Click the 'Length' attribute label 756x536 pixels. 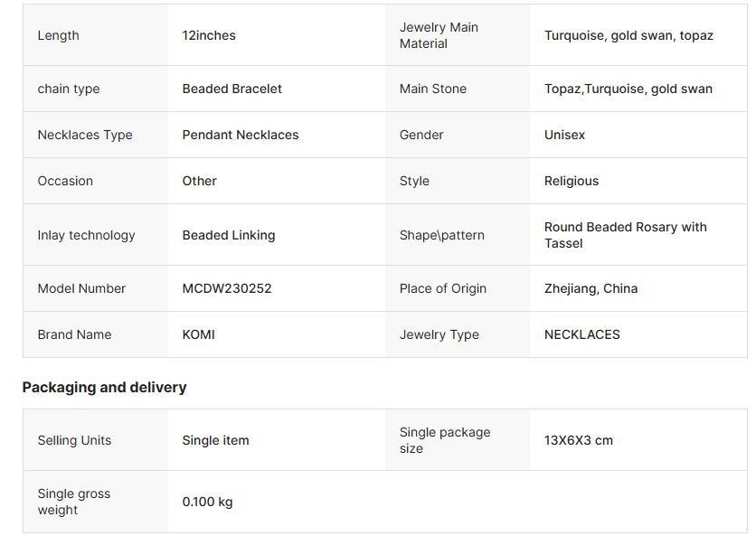(x=58, y=35)
